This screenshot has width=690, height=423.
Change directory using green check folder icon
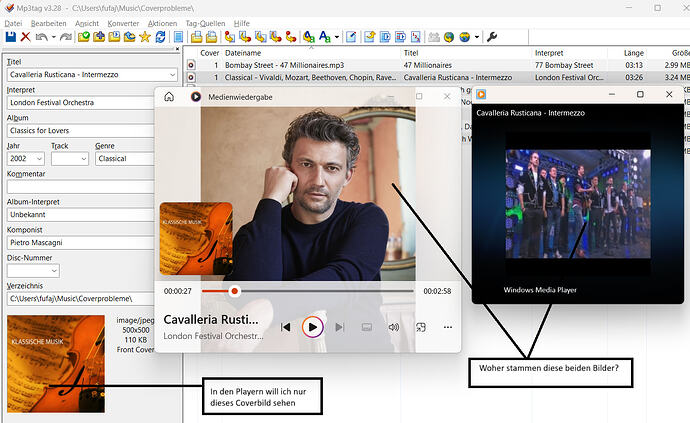click(x=84, y=37)
